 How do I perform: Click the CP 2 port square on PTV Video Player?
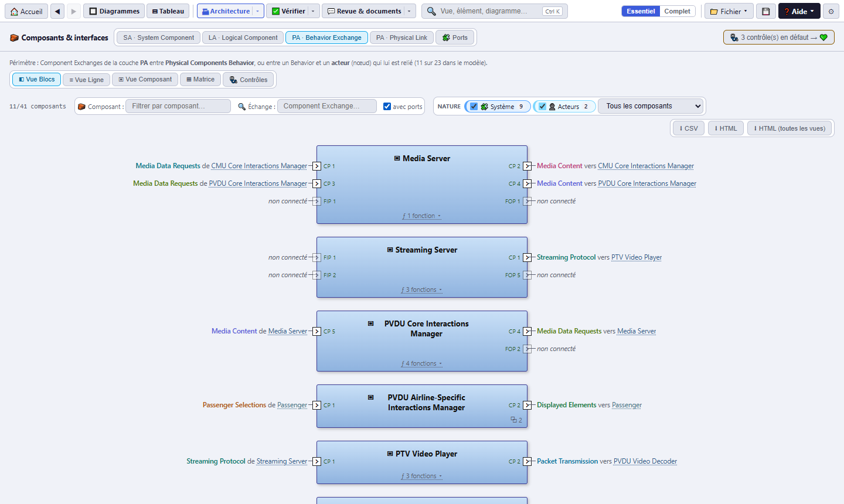pos(527,461)
